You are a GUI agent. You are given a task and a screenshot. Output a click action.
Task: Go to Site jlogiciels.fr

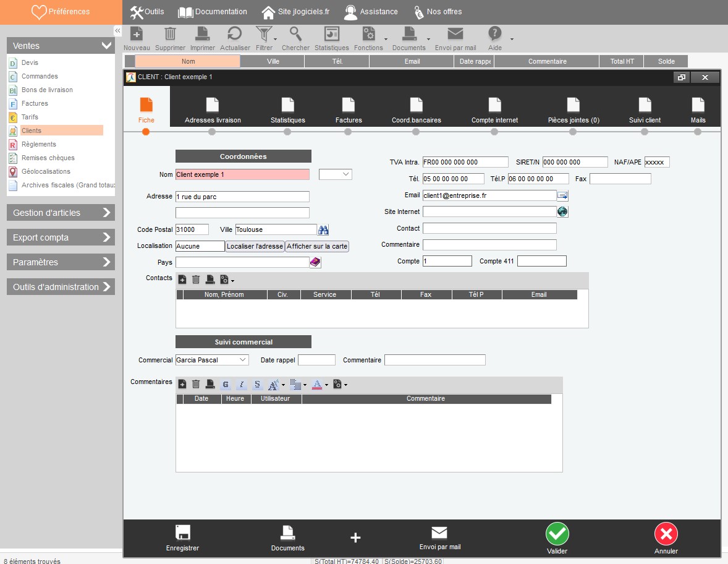(x=296, y=12)
